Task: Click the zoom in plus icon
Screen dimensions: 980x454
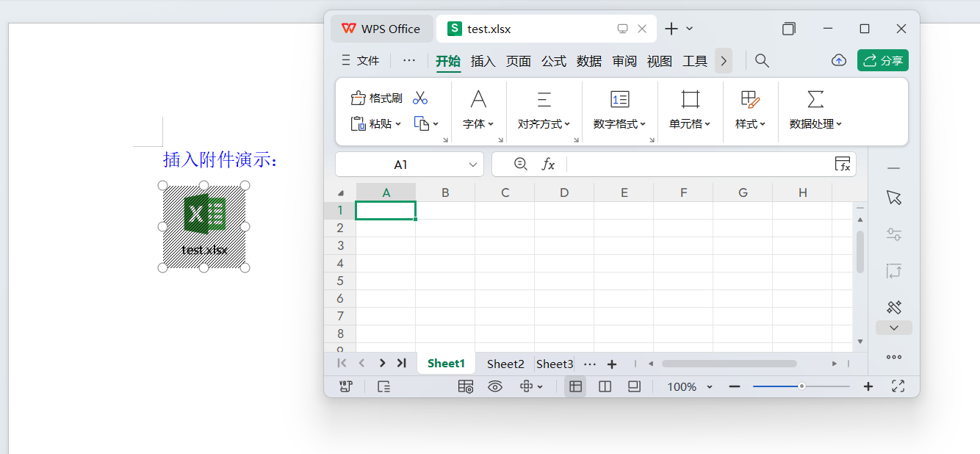Action: (x=868, y=386)
